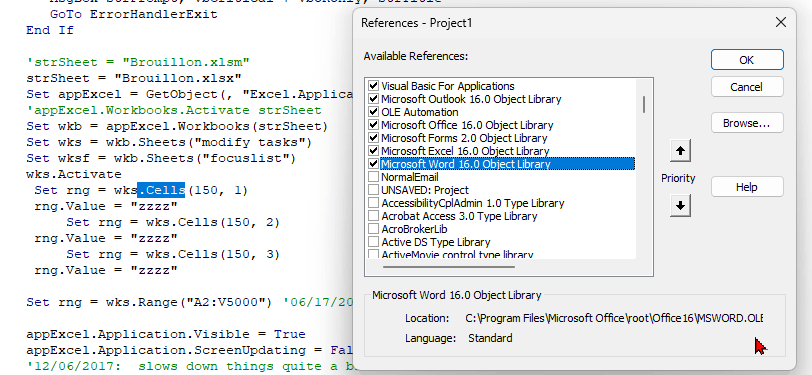Select the AcroBrokerLib list label

(x=414, y=229)
